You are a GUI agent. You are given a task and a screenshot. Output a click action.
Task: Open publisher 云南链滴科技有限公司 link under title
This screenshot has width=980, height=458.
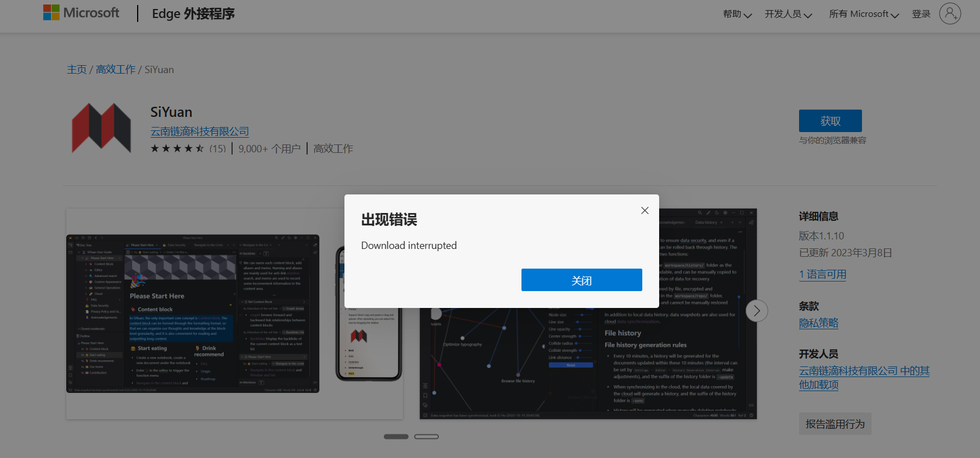pos(199,131)
